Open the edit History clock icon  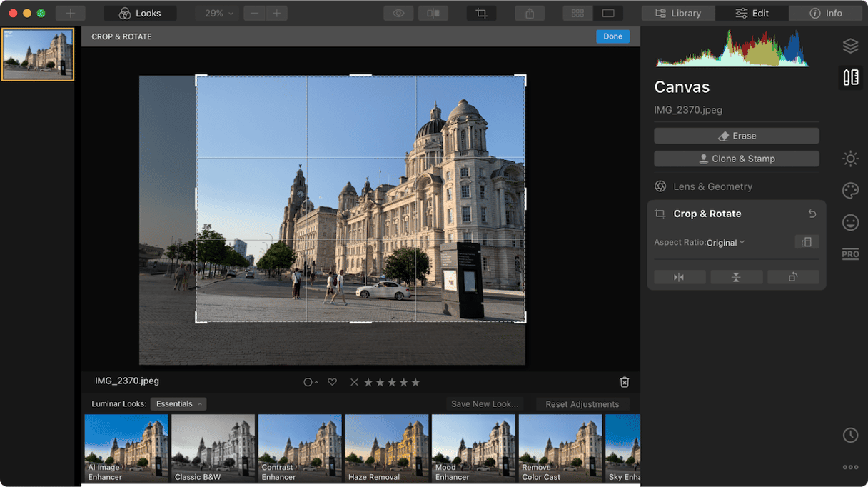pyautogui.click(x=849, y=435)
